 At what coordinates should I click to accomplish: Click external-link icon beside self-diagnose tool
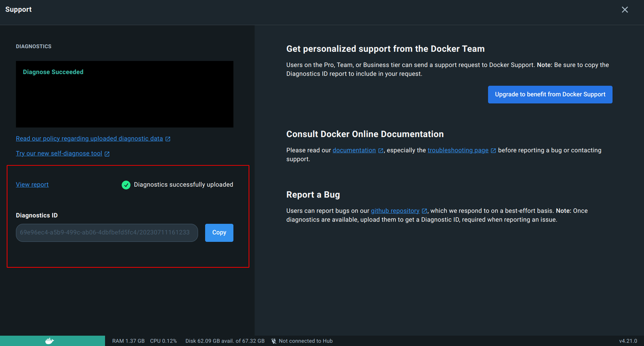click(107, 154)
